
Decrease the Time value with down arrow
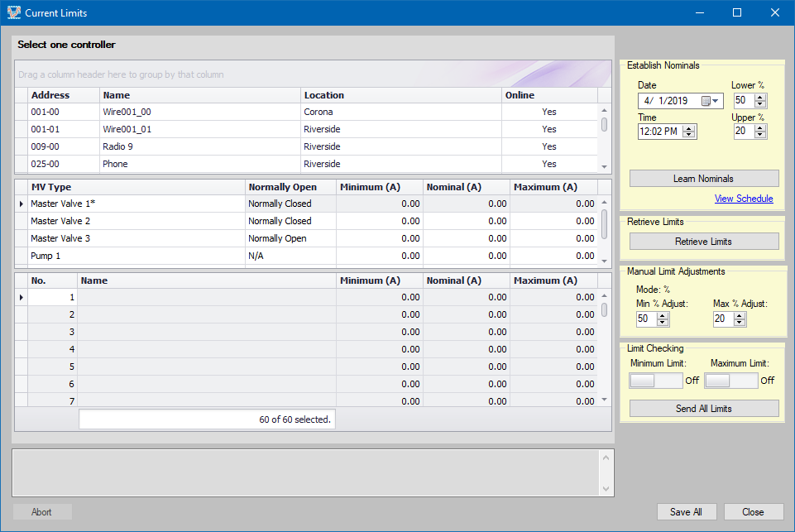point(688,135)
